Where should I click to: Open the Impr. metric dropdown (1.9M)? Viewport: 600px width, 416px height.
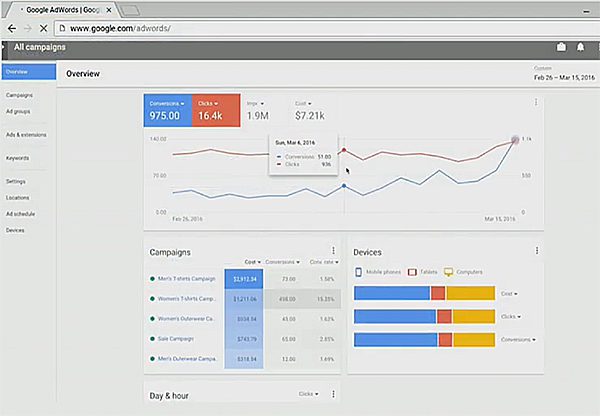(255, 104)
